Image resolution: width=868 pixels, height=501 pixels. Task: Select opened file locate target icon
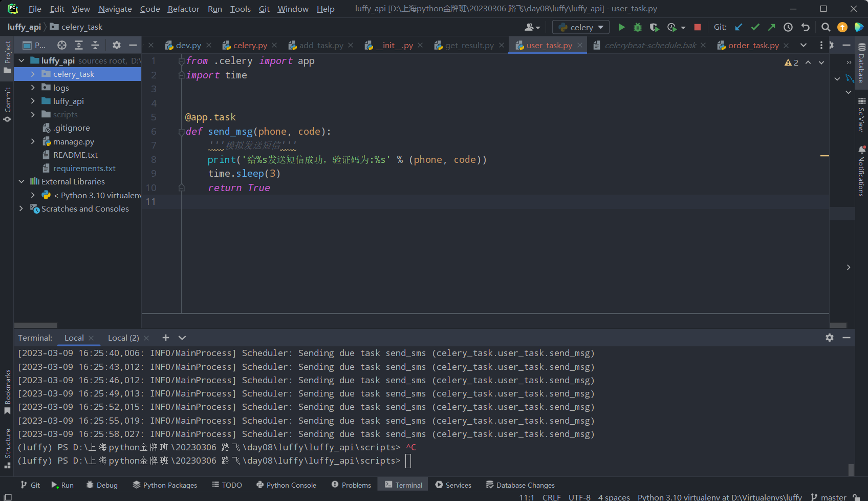[62, 45]
